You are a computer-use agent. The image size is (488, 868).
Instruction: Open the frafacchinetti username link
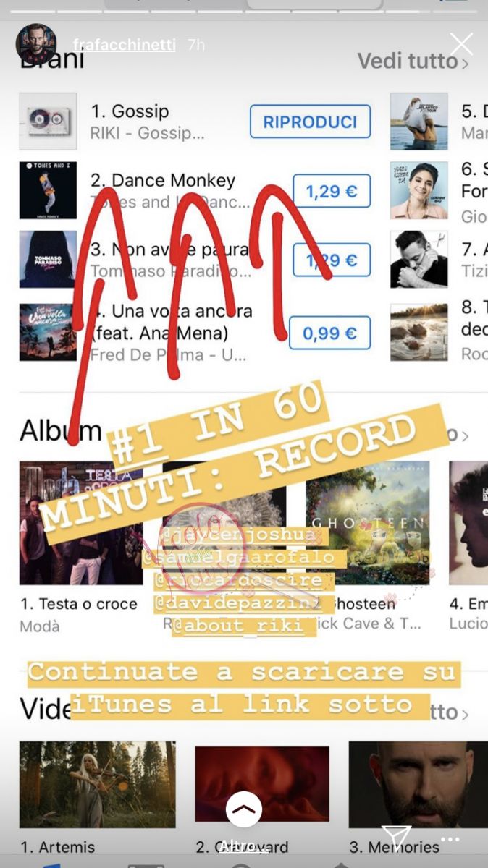(125, 44)
